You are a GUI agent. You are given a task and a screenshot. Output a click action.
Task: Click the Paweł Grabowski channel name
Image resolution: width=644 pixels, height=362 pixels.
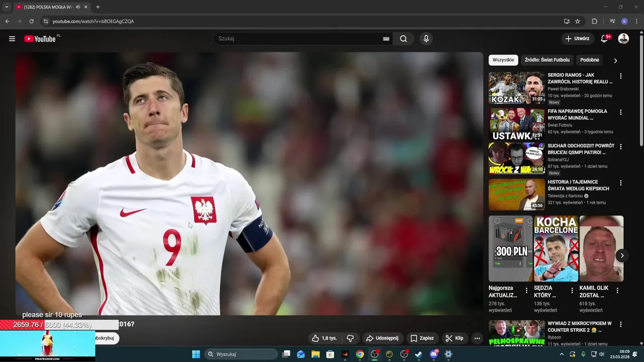(x=563, y=89)
